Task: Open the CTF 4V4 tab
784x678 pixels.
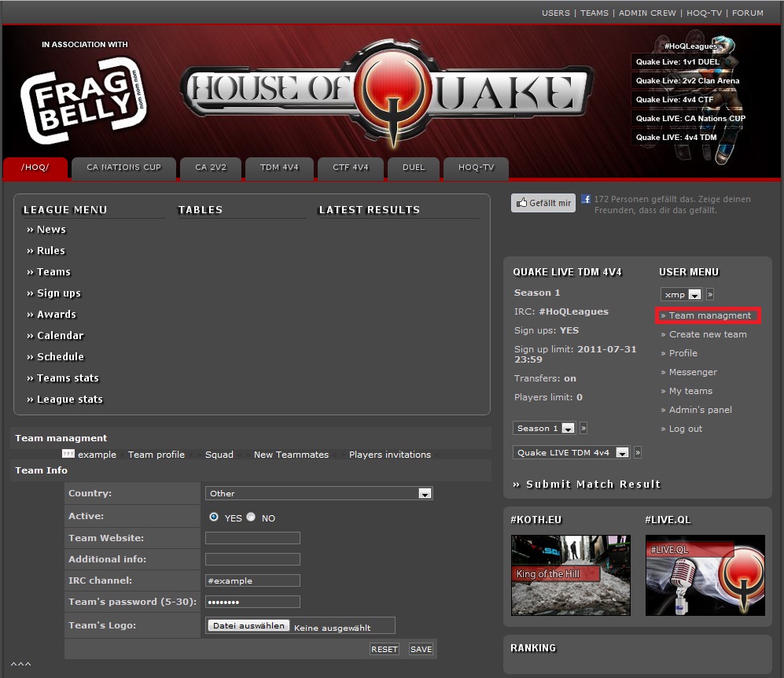Action: 351,168
